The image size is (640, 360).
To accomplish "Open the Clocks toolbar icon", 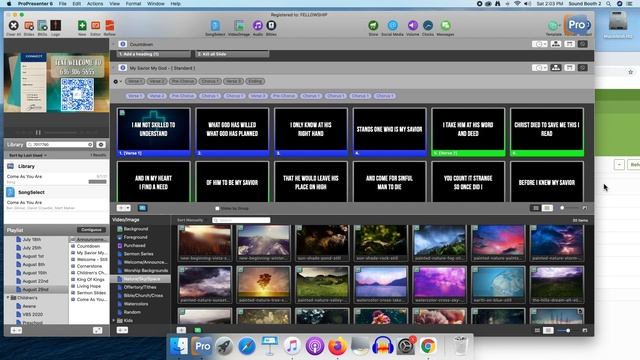I will (428, 26).
